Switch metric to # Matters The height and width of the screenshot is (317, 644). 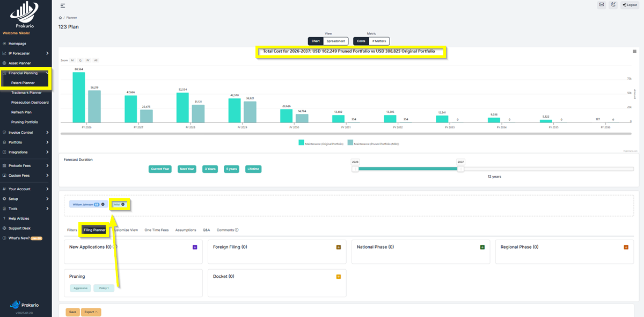[379, 41]
